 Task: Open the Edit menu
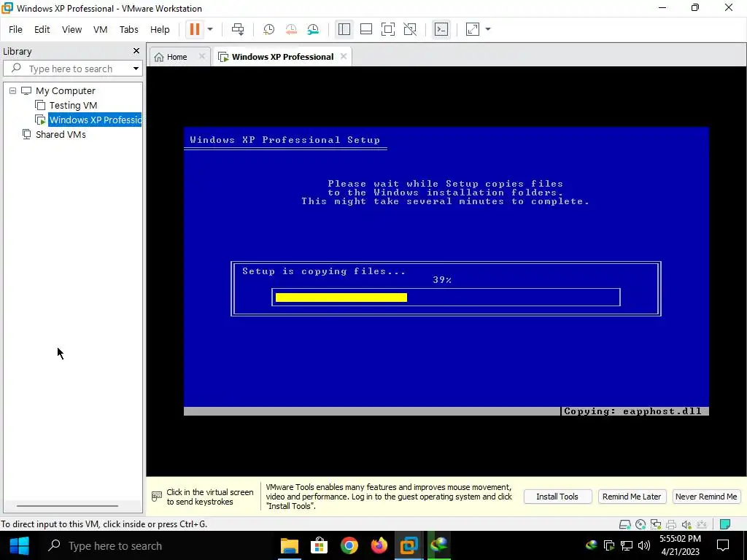pos(42,29)
